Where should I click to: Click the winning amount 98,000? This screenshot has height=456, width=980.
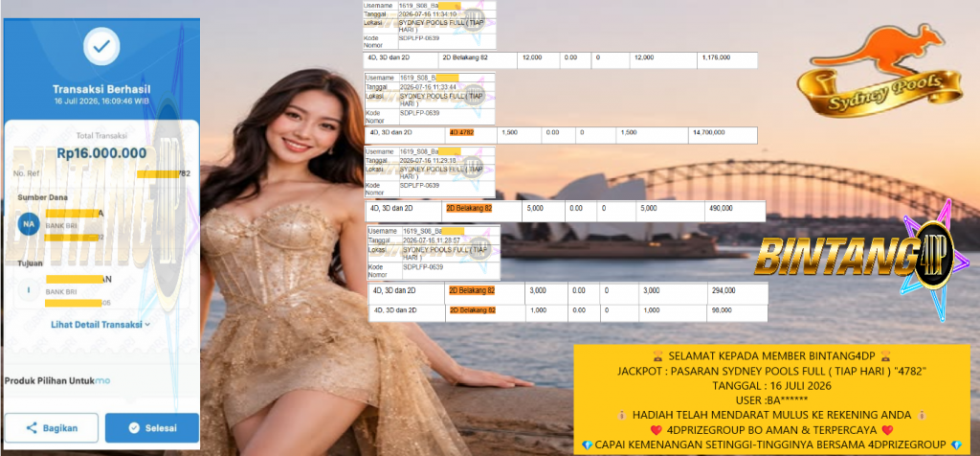(x=722, y=310)
